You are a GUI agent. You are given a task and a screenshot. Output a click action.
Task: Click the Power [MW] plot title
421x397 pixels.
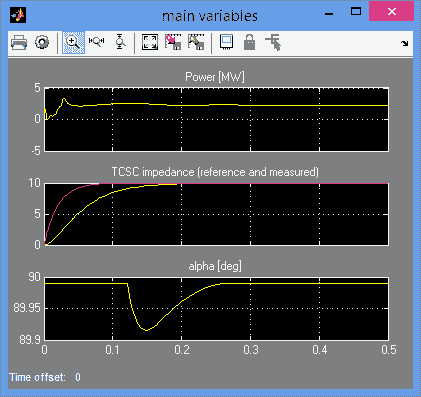coord(215,77)
